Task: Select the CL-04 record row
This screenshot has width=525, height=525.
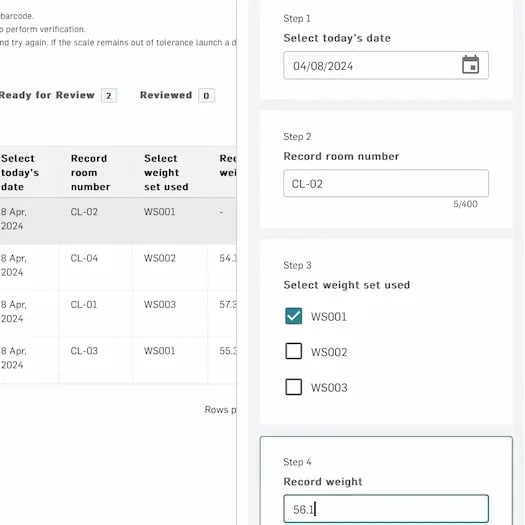Action: tap(118, 267)
